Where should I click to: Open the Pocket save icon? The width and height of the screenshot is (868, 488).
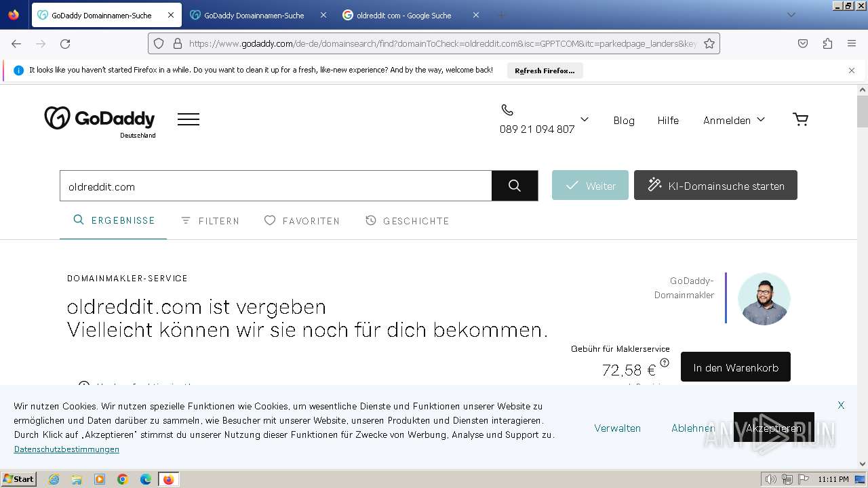pos(803,43)
